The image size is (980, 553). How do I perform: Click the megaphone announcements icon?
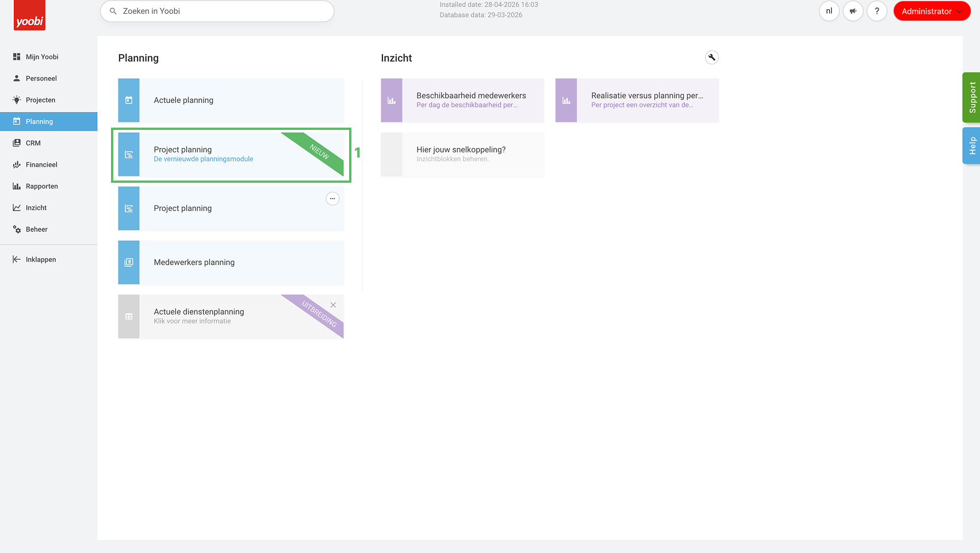point(853,11)
